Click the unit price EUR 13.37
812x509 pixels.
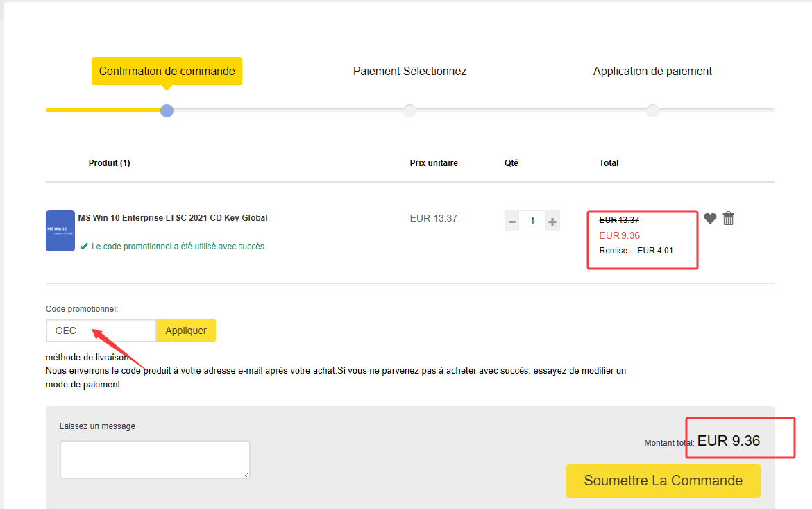click(434, 218)
